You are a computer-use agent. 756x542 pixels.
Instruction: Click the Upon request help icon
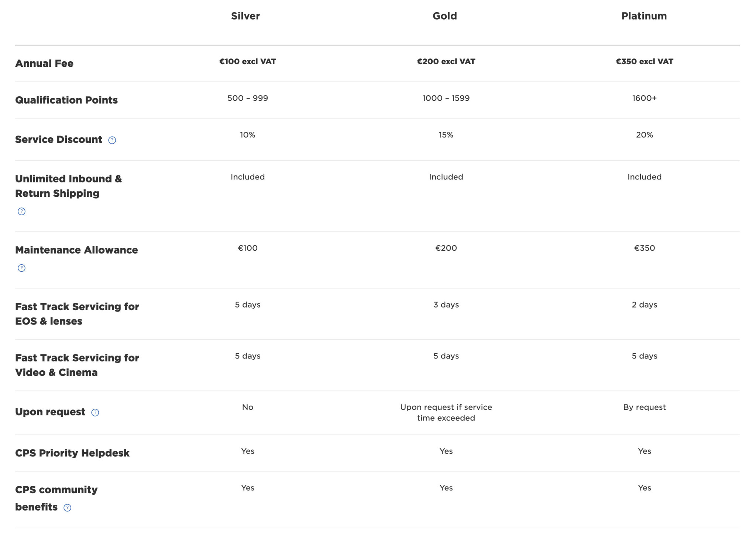coord(95,413)
